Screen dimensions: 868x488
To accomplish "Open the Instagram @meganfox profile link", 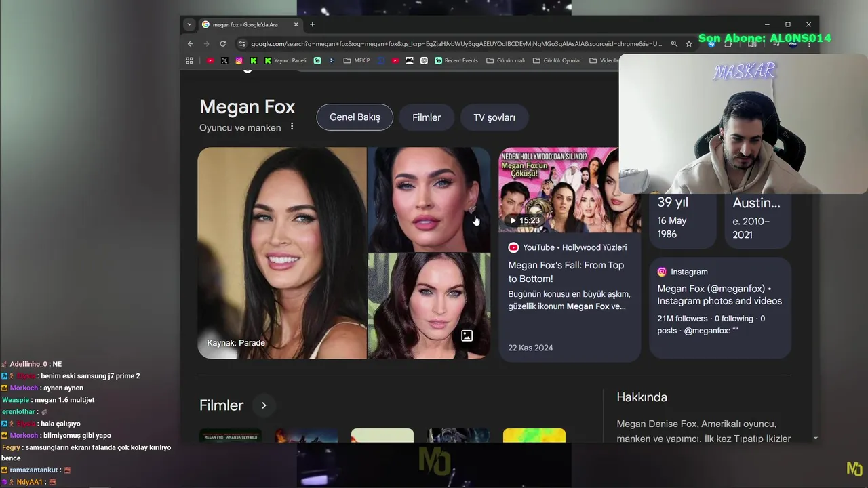I will (x=719, y=295).
